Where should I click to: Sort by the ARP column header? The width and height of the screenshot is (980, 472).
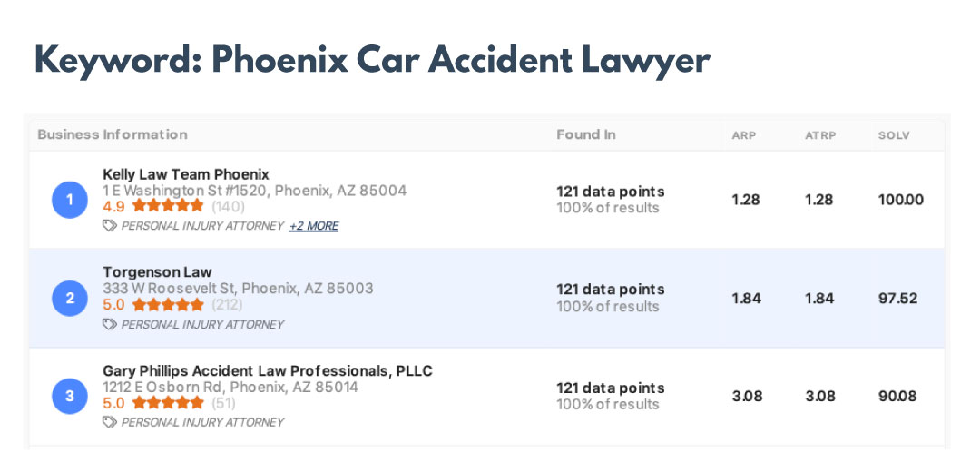(x=744, y=135)
